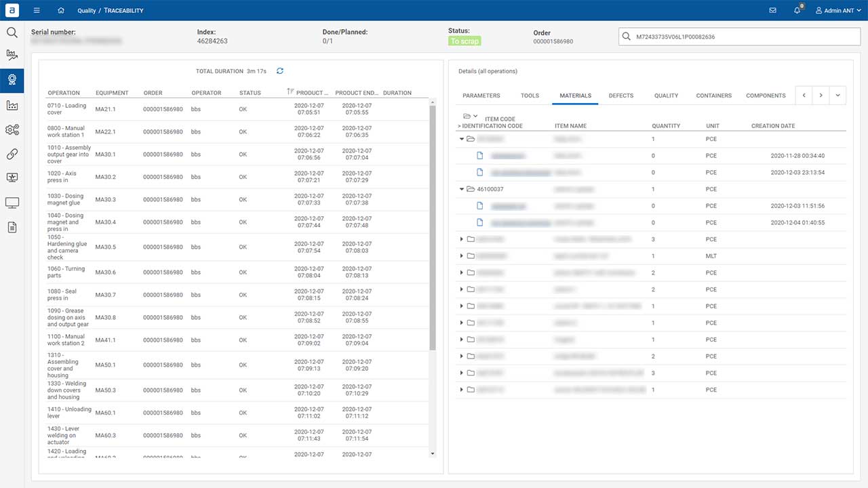The width and height of the screenshot is (868, 488).
Task: Sort by the Status column header
Action: click(x=250, y=93)
